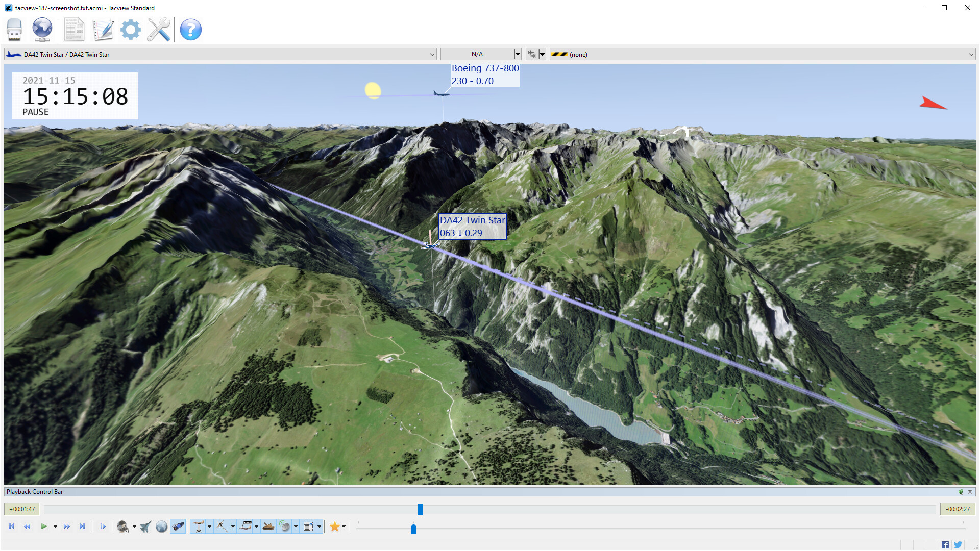The height and width of the screenshot is (551, 980).
Task: Switch to external aircraft view
Action: [x=145, y=526]
